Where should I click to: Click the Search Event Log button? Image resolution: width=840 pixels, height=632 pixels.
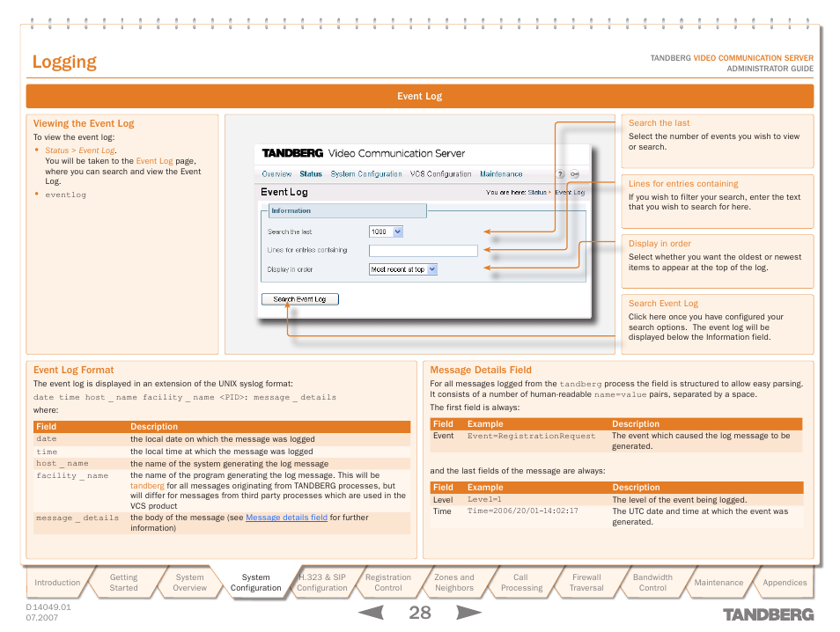coord(300,299)
